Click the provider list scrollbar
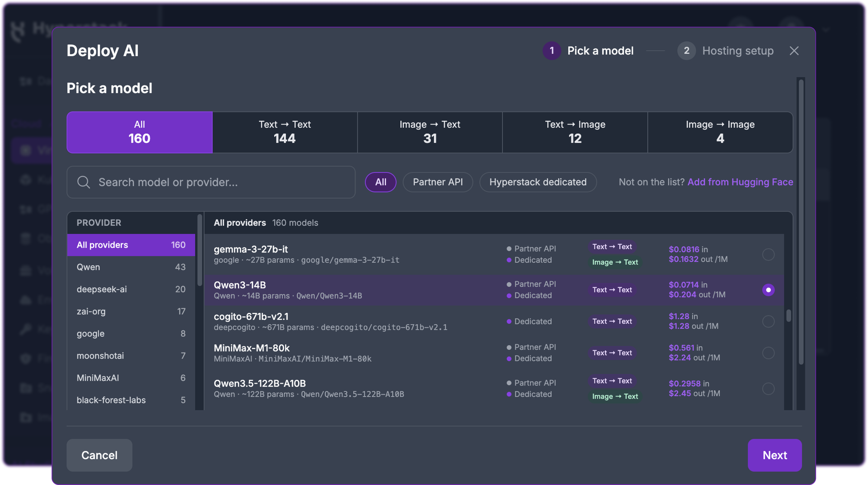The width and height of the screenshot is (868, 485). [199, 250]
